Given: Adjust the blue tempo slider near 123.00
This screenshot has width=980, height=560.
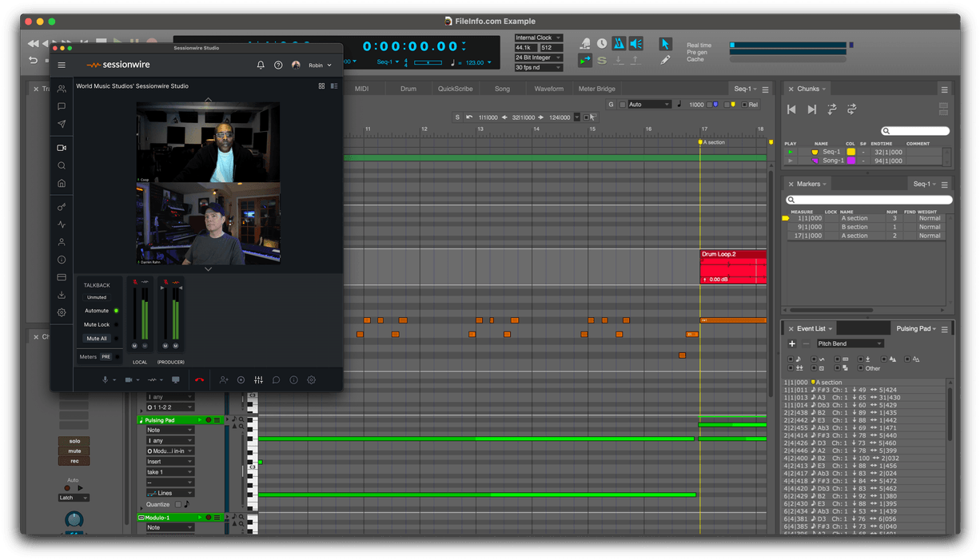Looking at the screenshot, I should point(428,62).
